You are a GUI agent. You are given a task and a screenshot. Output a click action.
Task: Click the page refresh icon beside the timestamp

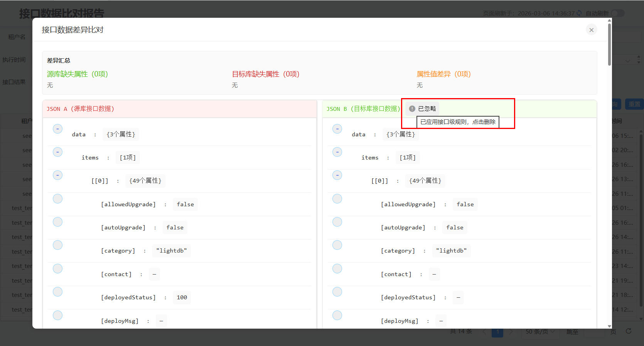tap(579, 13)
